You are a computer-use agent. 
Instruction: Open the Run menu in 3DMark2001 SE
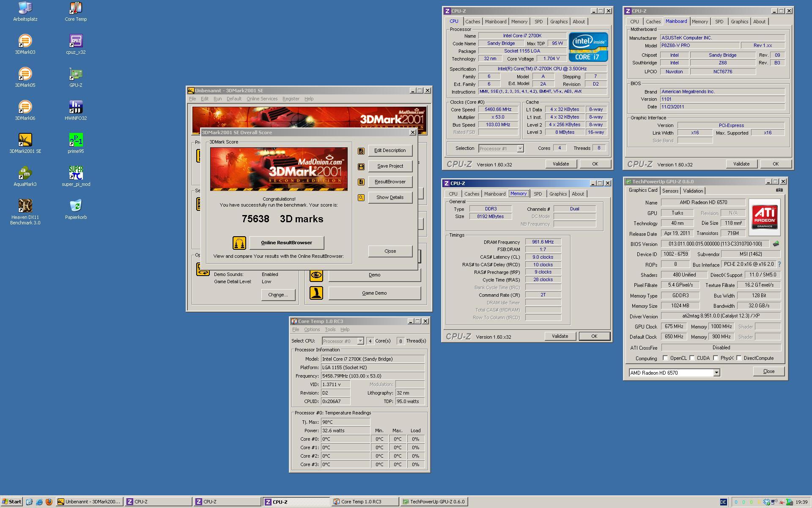coord(217,99)
